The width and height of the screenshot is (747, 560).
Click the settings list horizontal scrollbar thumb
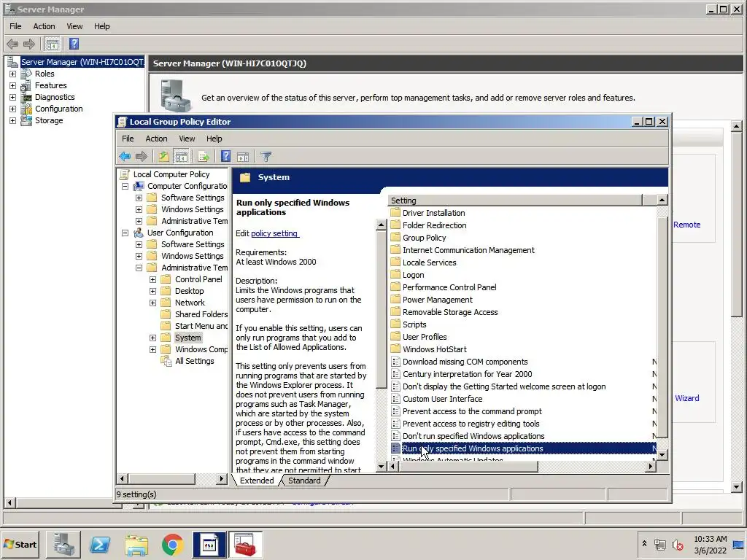[x=468, y=467]
